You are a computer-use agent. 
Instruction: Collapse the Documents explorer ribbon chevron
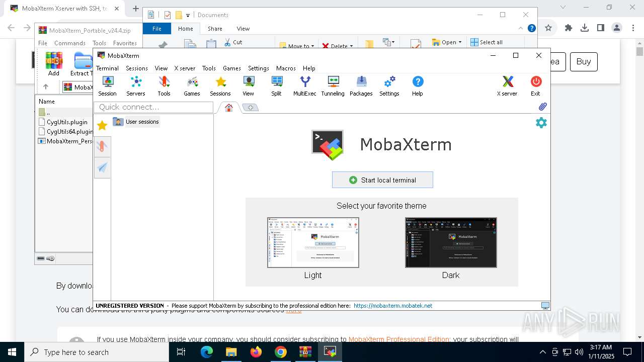coord(521,29)
